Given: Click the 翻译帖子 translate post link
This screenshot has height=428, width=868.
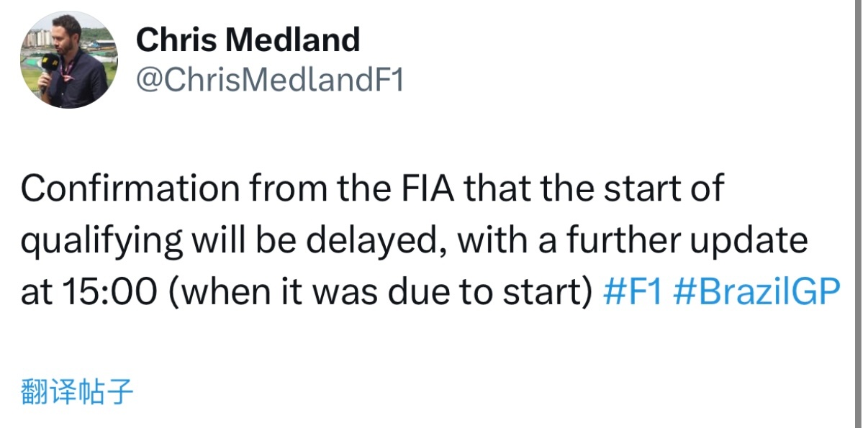Looking at the screenshot, I should click(78, 392).
